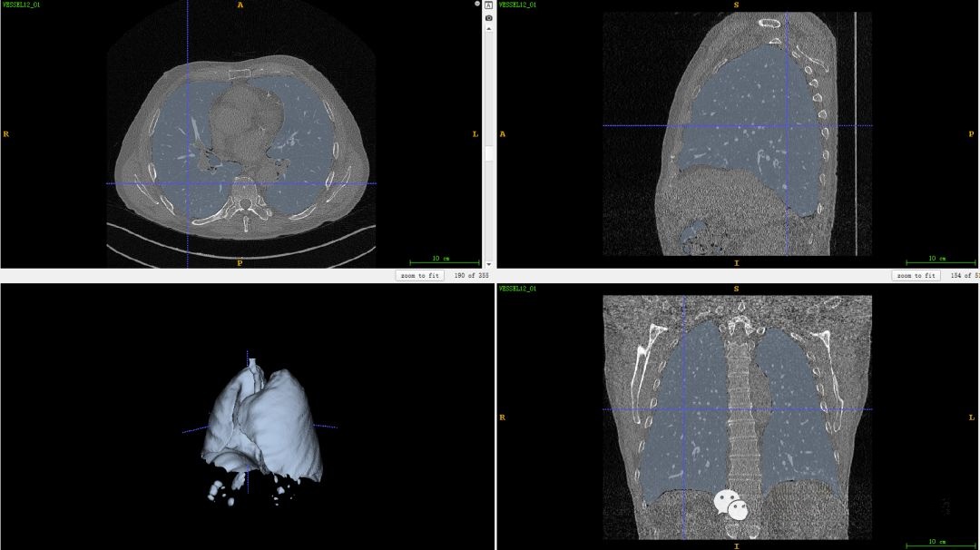Click the VESSEL12_01 label in the sagittal view
Viewport: 980px width, 550px height.
point(517,5)
